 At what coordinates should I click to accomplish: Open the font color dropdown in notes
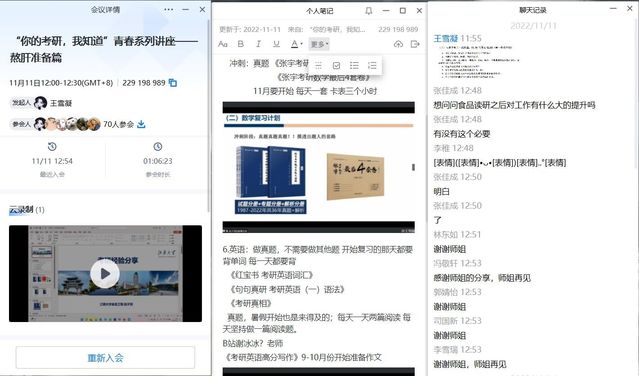coord(296,44)
